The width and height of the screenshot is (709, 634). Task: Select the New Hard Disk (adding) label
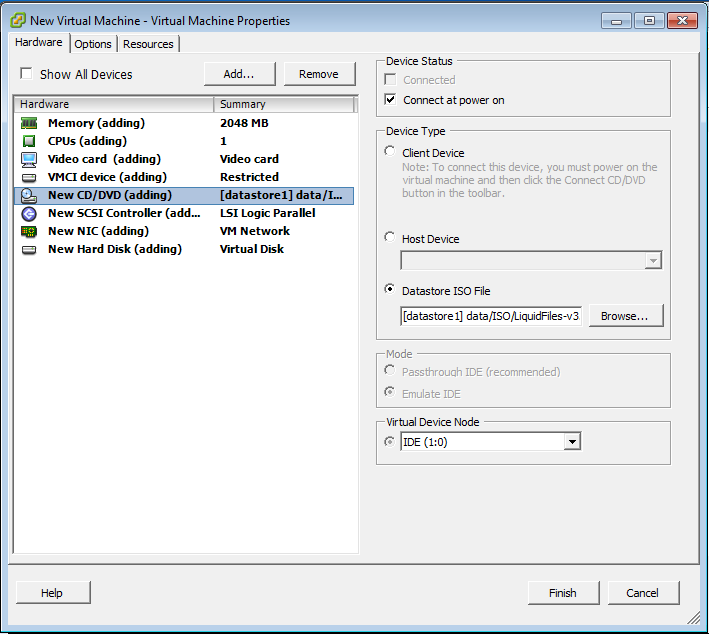coord(115,250)
